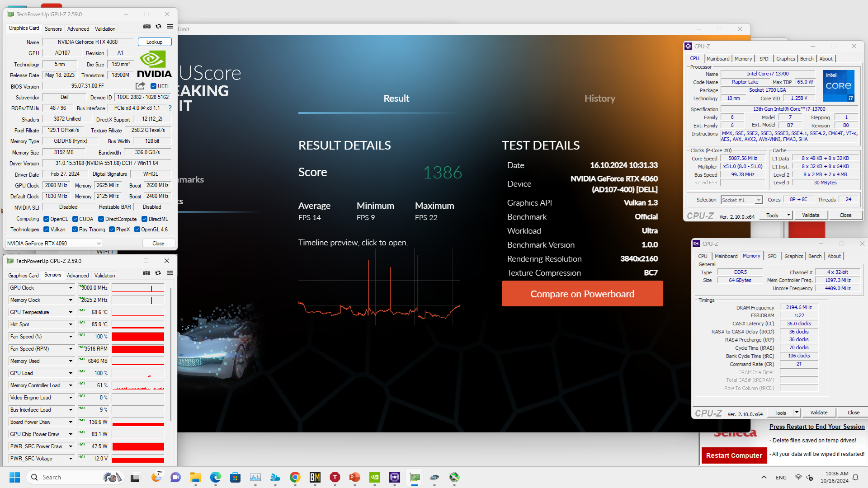Open the Socket #1 selection dropdown in CPU-Z
This screenshot has height=488, width=868.
pyautogui.click(x=742, y=200)
